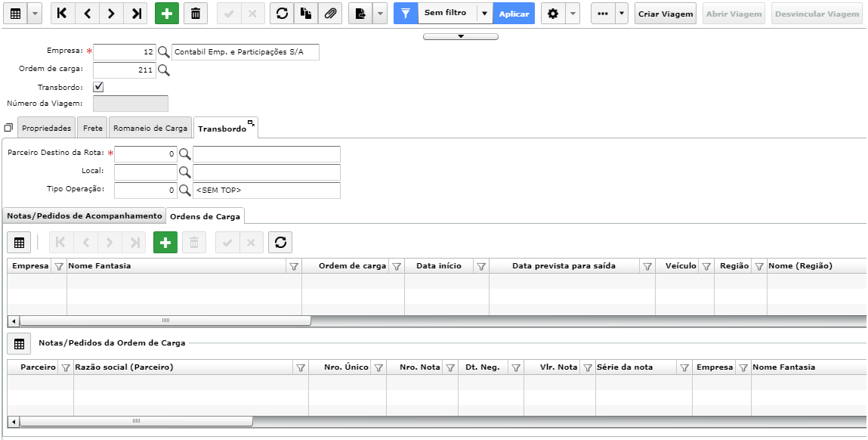Open the Empresa search magnifier

pos(163,53)
